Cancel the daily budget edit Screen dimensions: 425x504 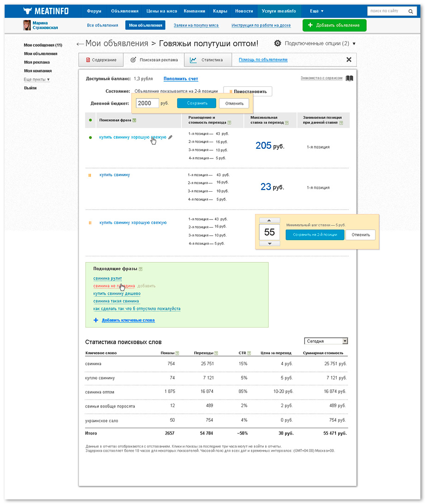pyautogui.click(x=234, y=103)
